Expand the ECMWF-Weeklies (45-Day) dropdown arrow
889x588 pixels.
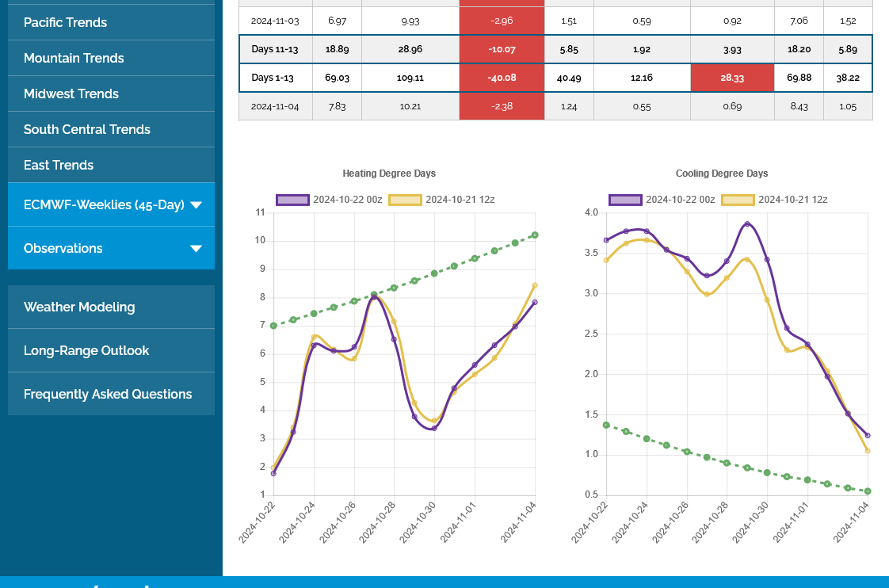click(x=196, y=205)
